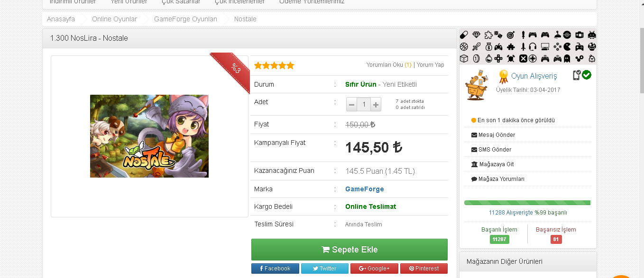Click the Sıfır Ürün condition text
This screenshot has height=278, width=644.
[x=360, y=84]
